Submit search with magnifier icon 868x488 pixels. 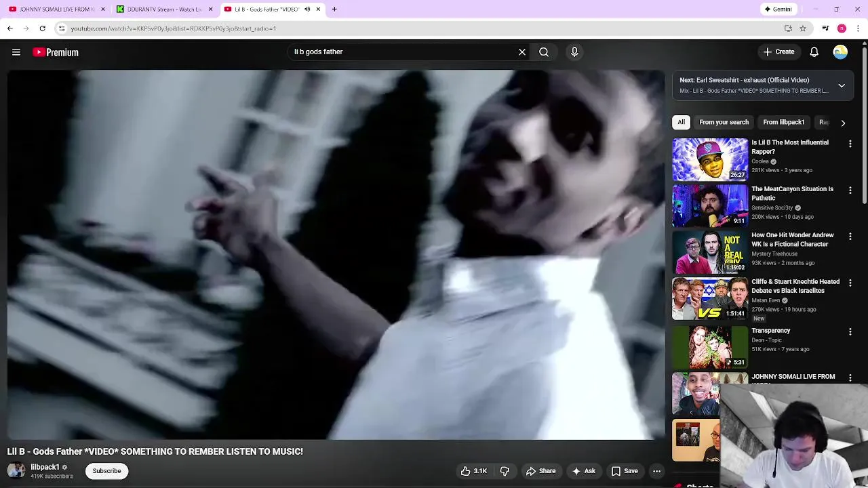tap(544, 52)
